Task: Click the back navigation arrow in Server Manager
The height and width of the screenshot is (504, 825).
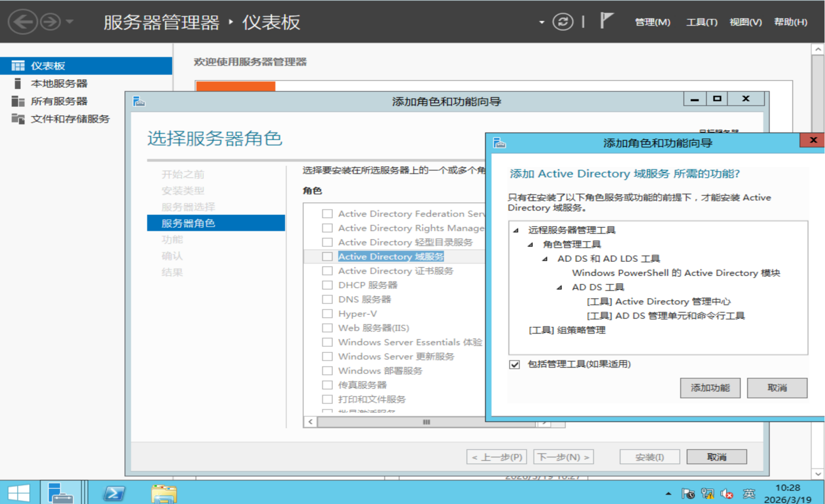Action: click(x=22, y=22)
